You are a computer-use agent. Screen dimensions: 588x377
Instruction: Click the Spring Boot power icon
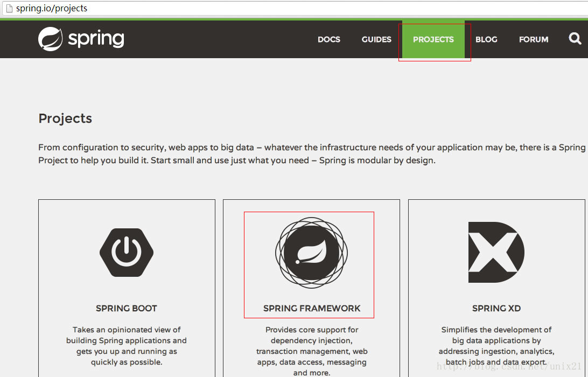click(127, 253)
